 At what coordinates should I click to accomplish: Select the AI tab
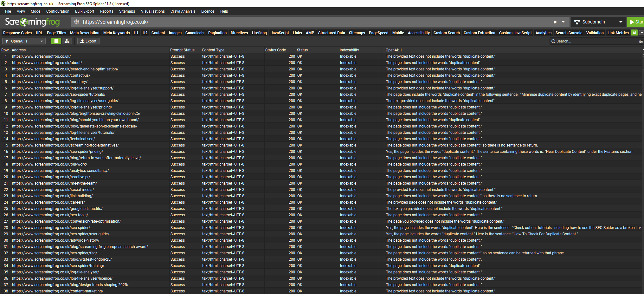point(634,33)
